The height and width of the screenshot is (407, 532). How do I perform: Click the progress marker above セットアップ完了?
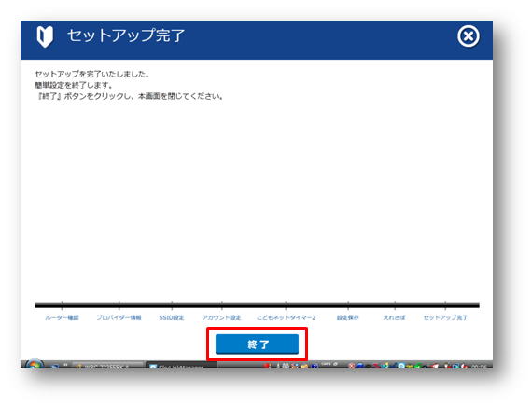pyautogui.click(x=445, y=304)
